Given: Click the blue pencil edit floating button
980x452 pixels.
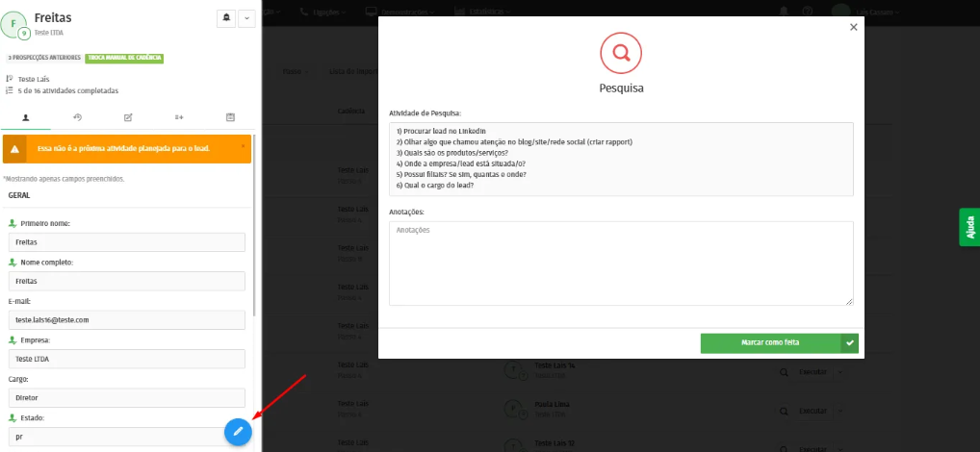Looking at the screenshot, I should [238, 432].
